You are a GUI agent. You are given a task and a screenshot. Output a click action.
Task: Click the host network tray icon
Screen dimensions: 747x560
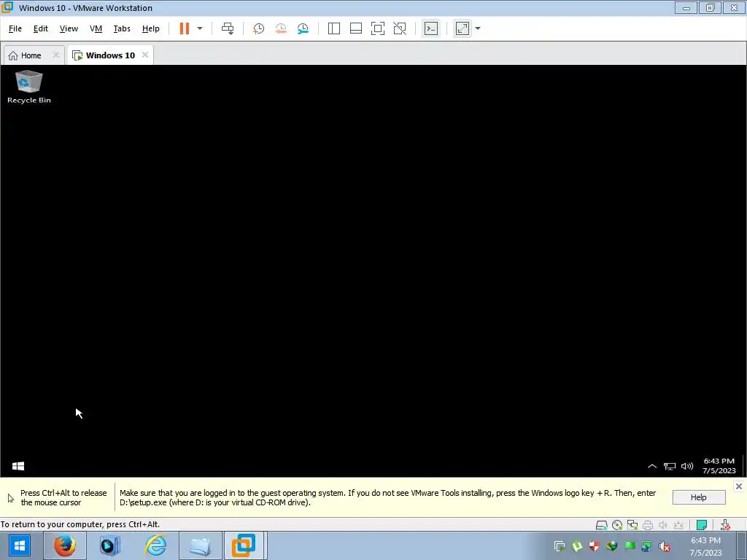point(647,546)
